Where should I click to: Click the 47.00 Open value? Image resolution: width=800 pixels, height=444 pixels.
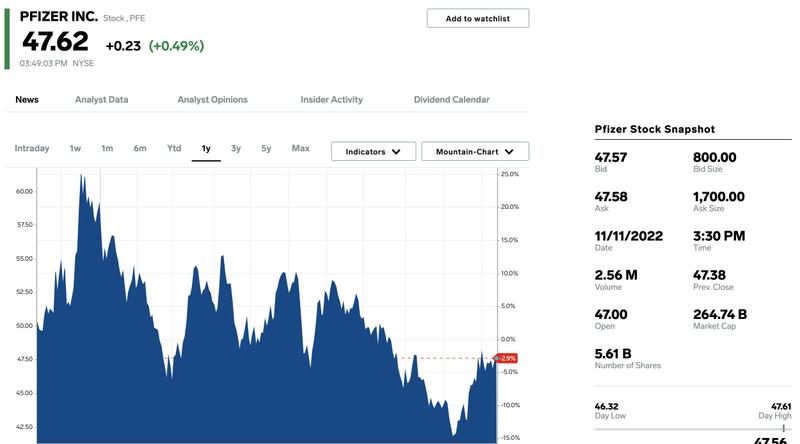(x=611, y=314)
